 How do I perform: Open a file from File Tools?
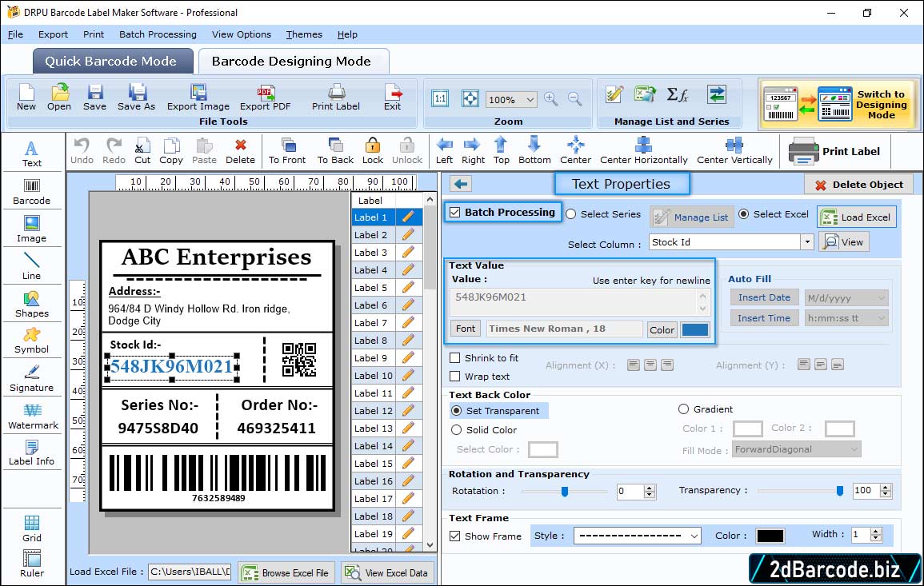[x=59, y=98]
